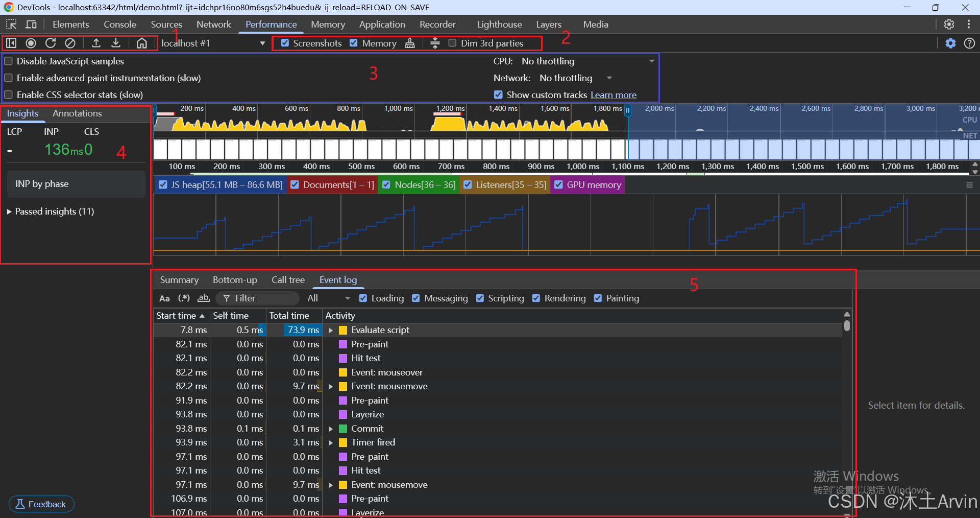Open DevTools settings gear icon
The height and width of the screenshot is (518, 980).
click(x=949, y=24)
